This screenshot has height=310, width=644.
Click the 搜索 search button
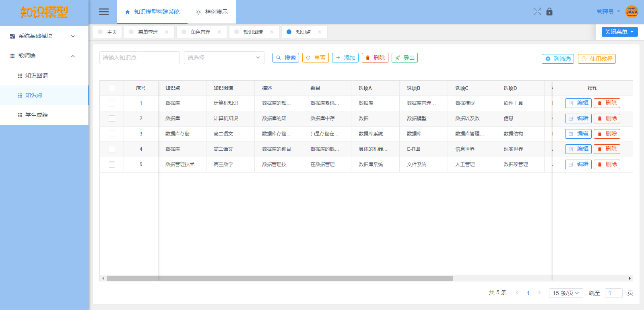286,58
